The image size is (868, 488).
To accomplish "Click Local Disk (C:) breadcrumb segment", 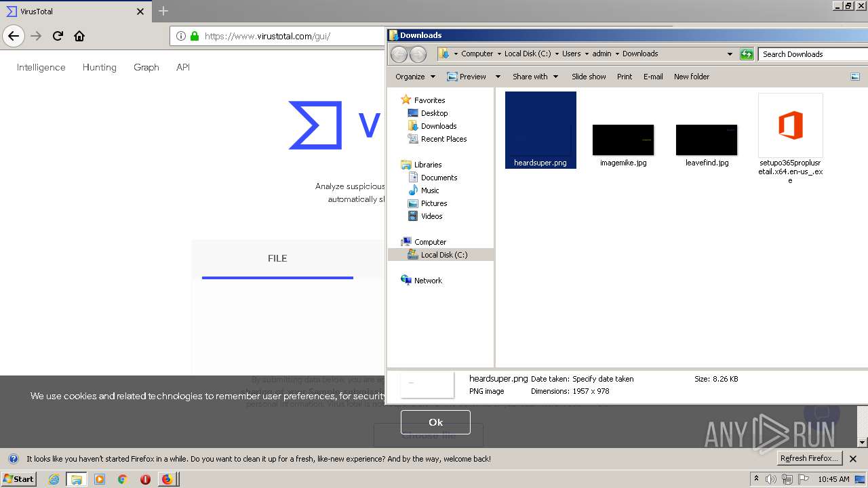I will pyautogui.click(x=528, y=54).
